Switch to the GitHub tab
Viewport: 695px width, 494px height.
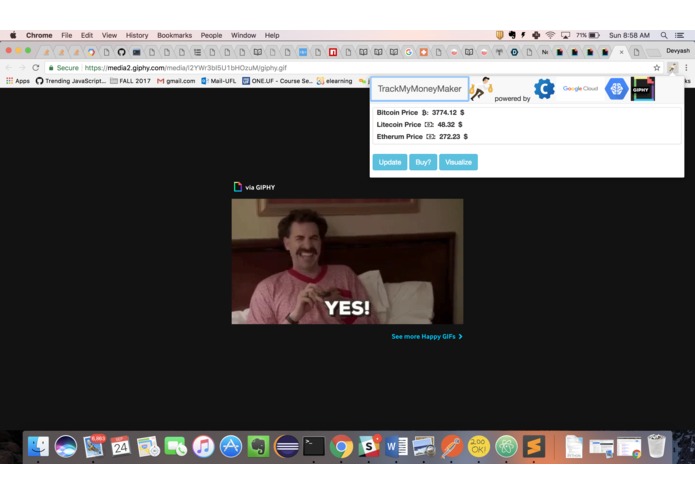point(121,52)
